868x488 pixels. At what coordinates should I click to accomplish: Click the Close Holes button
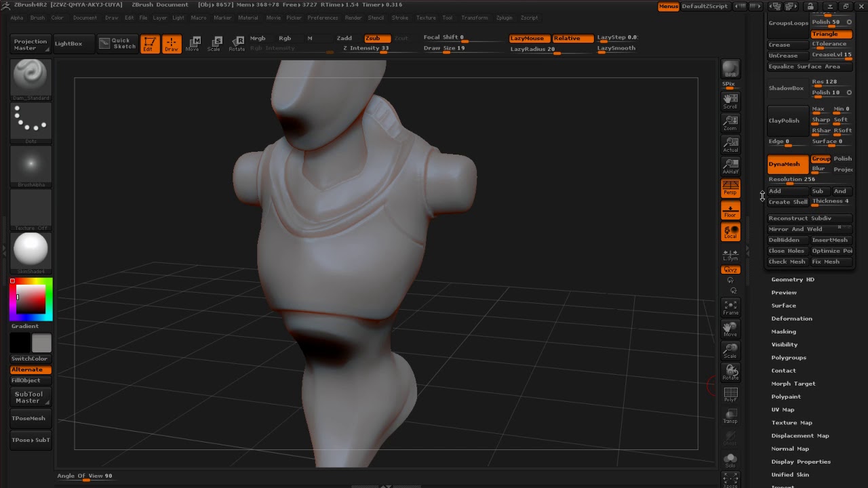(x=787, y=251)
